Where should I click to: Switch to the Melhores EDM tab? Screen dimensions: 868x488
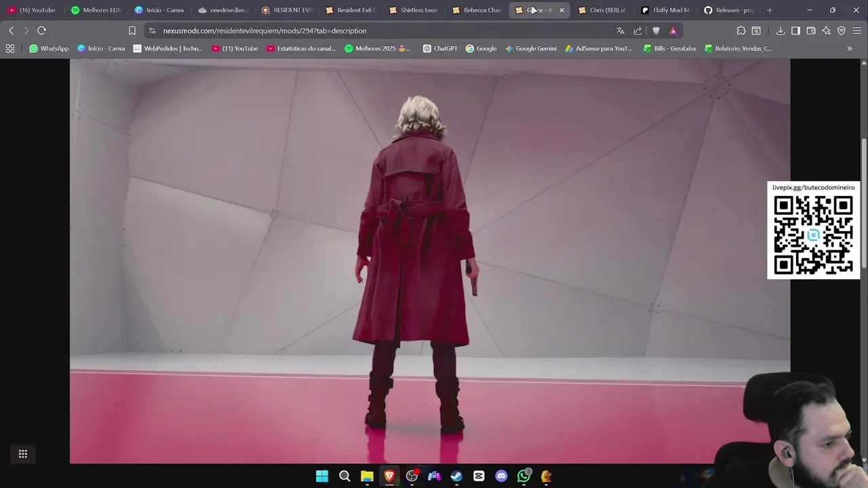[x=96, y=10]
